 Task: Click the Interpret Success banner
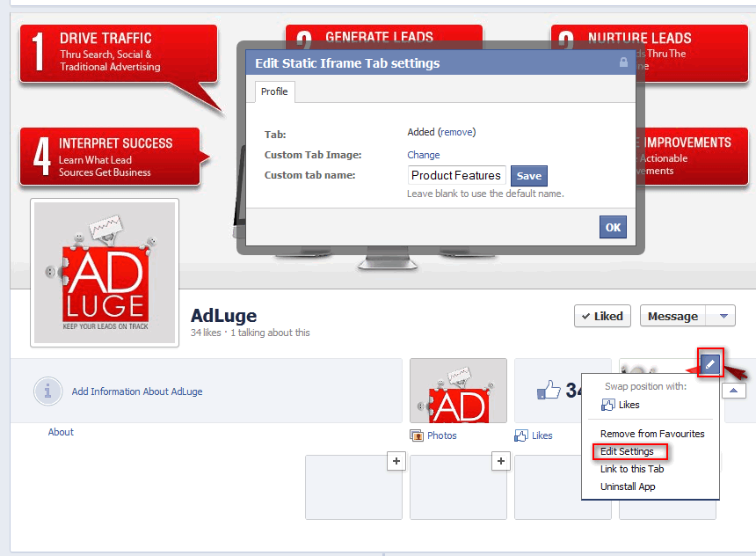coord(110,157)
